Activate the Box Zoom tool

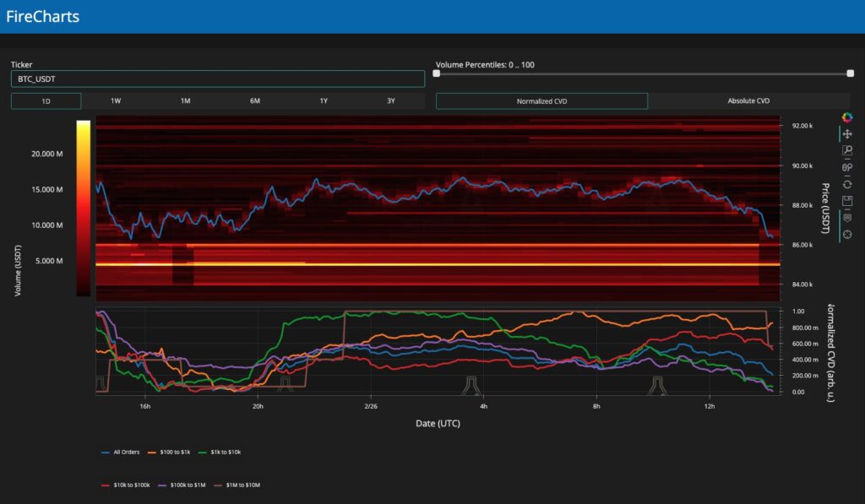[847, 149]
